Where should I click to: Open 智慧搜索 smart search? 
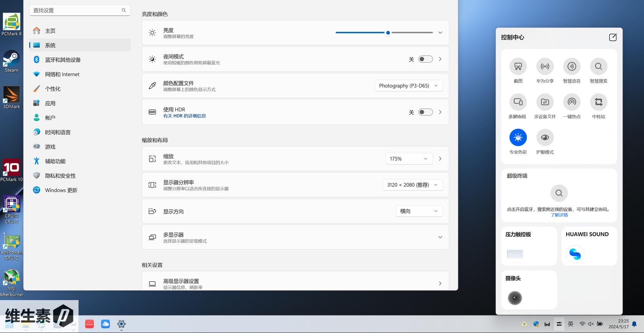(x=598, y=67)
